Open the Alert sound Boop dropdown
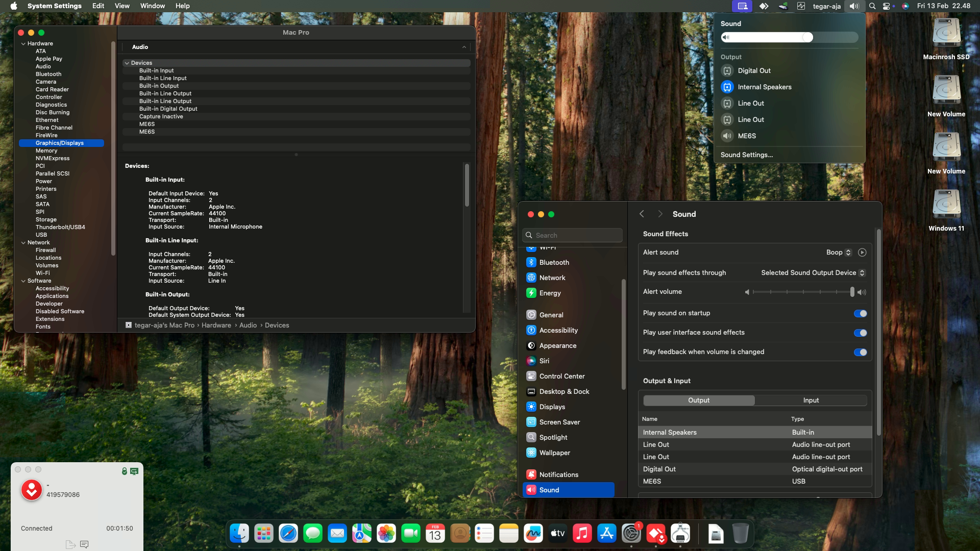The image size is (980, 551). pyautogui.click(x=839, y=253)
